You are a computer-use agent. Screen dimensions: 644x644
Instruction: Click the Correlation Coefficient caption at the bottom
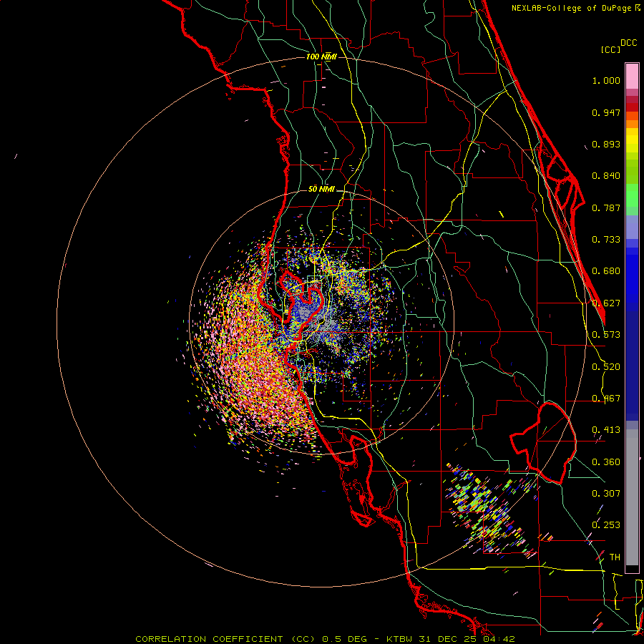[225, 639]
